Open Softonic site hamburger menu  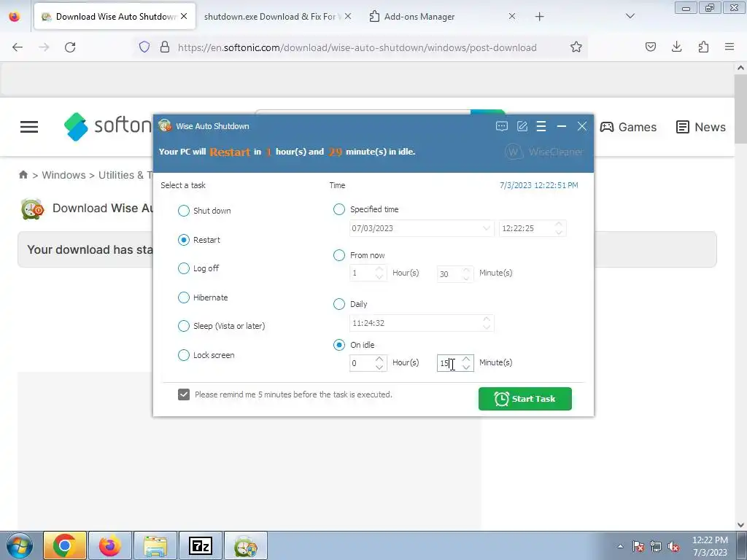point(29,127)
